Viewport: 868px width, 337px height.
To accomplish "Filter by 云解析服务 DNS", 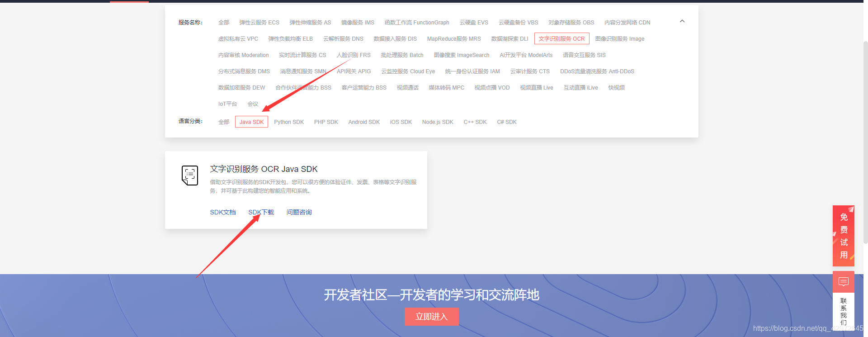I will [343, 39].
